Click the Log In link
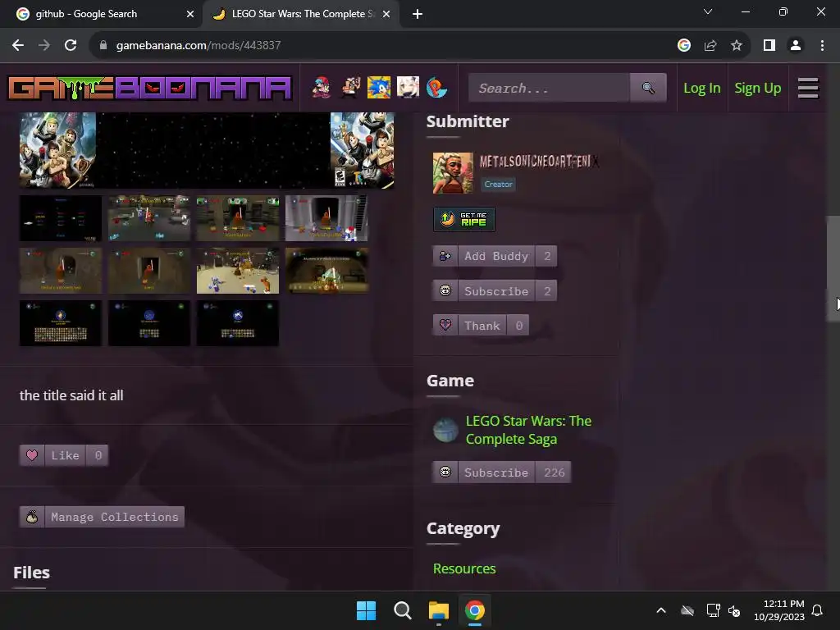Image resolution: width=840 pixels, height=630 pixels. [x=702, y=88]
